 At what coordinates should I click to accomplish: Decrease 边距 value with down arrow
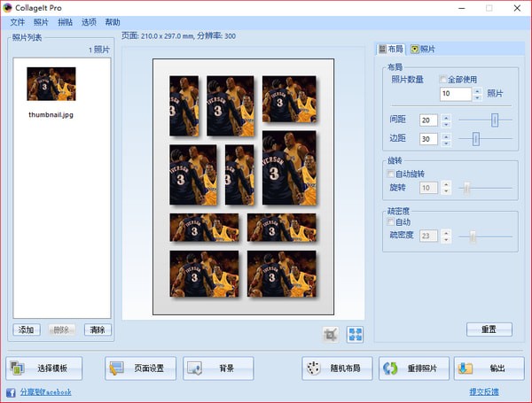(446, 143)
